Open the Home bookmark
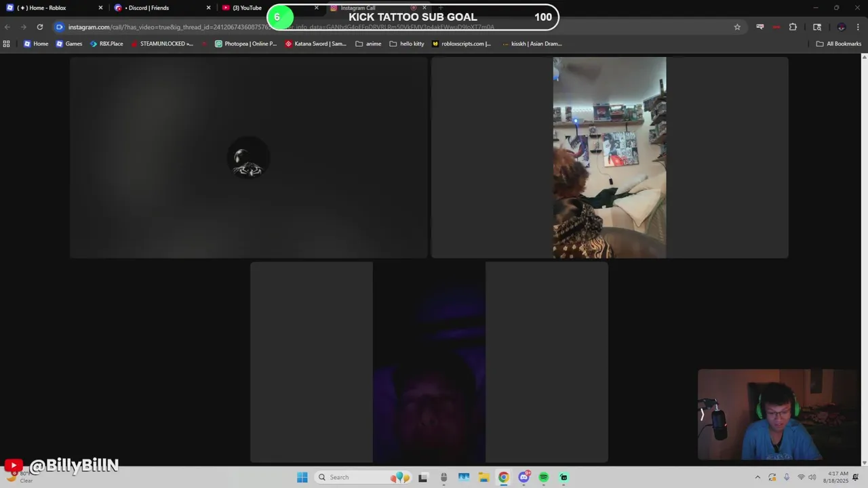 pos(36,44)
